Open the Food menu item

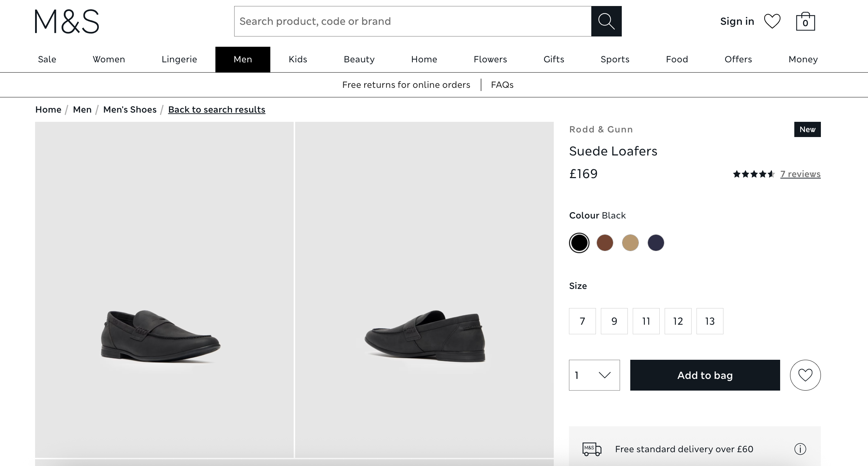677,59
